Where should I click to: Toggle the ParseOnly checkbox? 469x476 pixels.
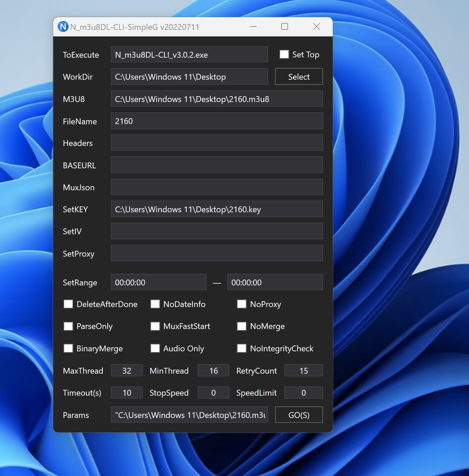pyautogui.click(x=68, y=326)
